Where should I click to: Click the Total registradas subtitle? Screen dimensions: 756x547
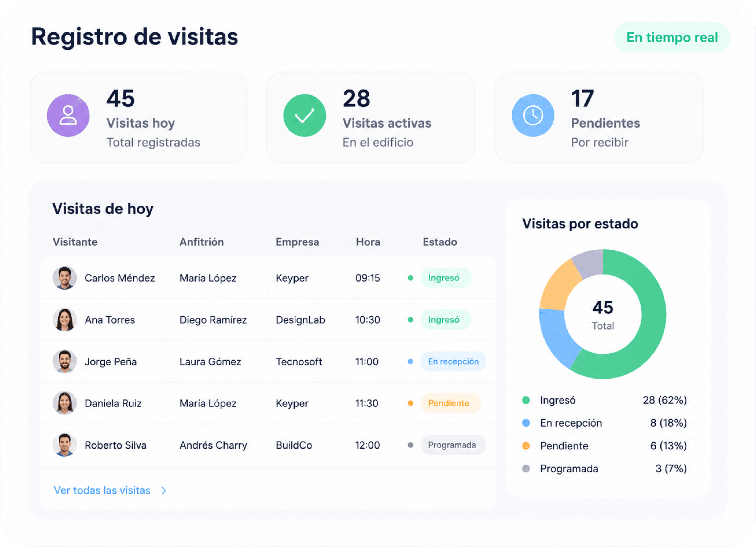coord(153,142)
